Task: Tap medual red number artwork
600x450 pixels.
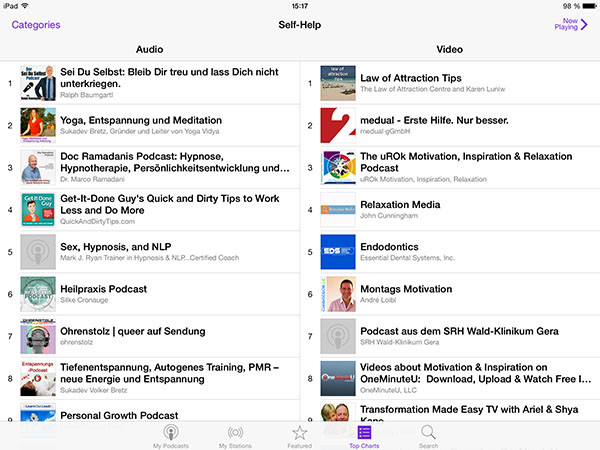Action: tap(338, 125)
